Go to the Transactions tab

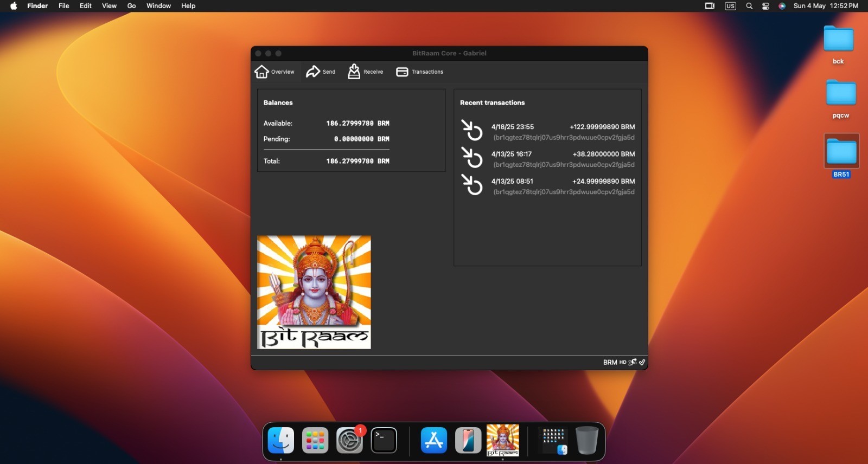pyautogui.click(x=420, y=72)
